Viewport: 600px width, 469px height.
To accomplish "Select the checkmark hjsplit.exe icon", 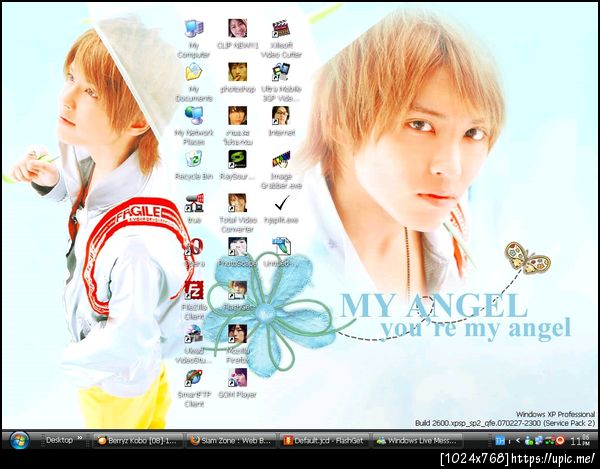I will [281, 202].
